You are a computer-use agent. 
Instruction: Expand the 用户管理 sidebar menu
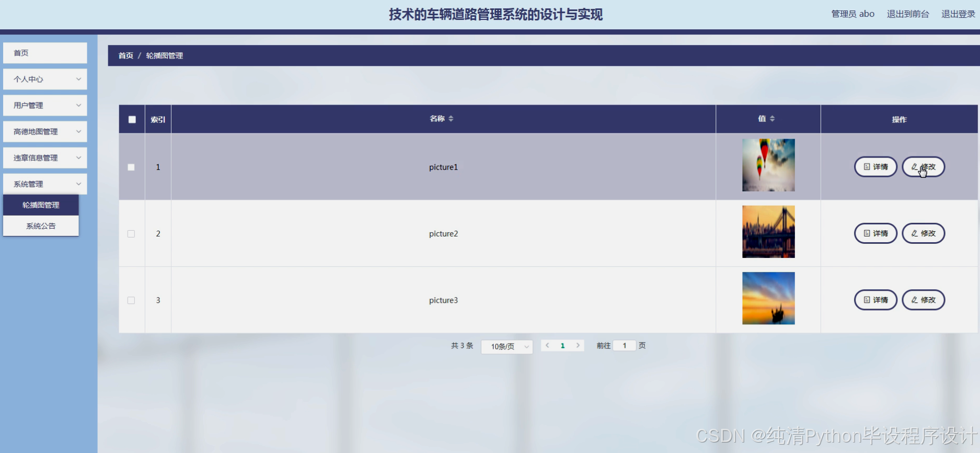pyautogui.click(x=45, y=105)
